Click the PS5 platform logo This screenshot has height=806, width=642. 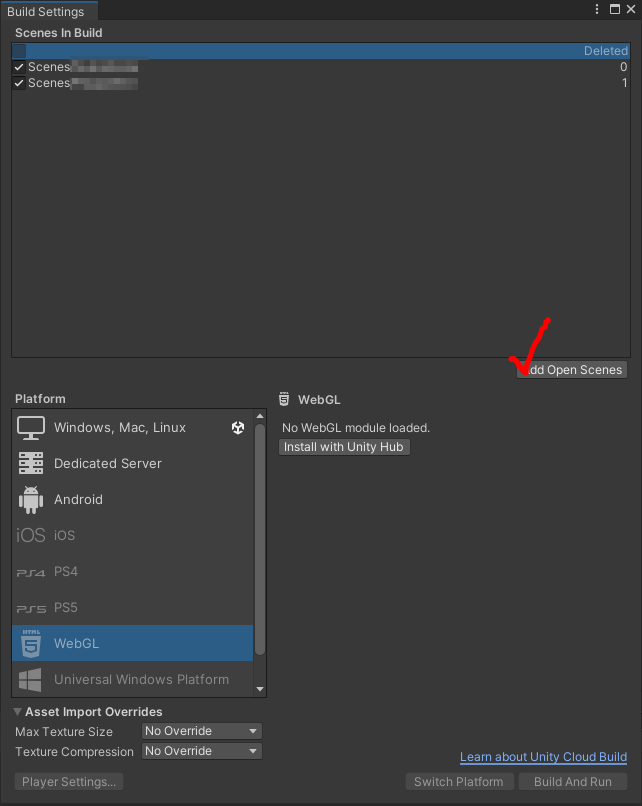coord(31,609)
